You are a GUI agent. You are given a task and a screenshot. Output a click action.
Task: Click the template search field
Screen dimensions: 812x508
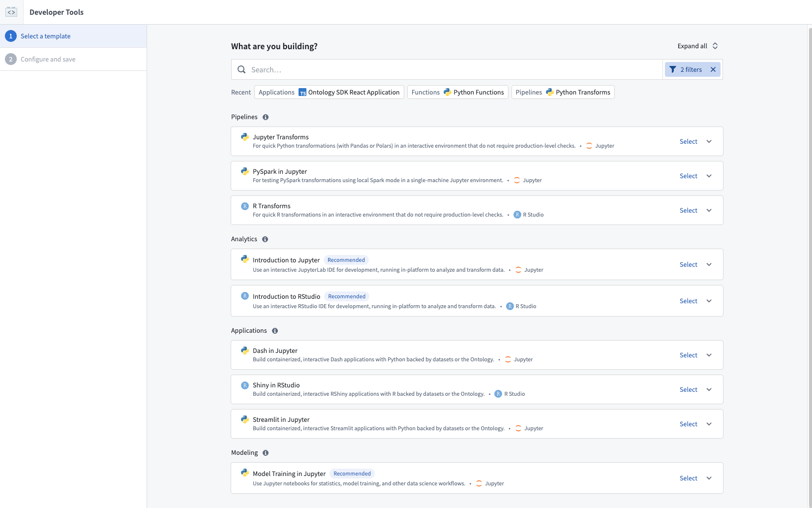point(447,69)
